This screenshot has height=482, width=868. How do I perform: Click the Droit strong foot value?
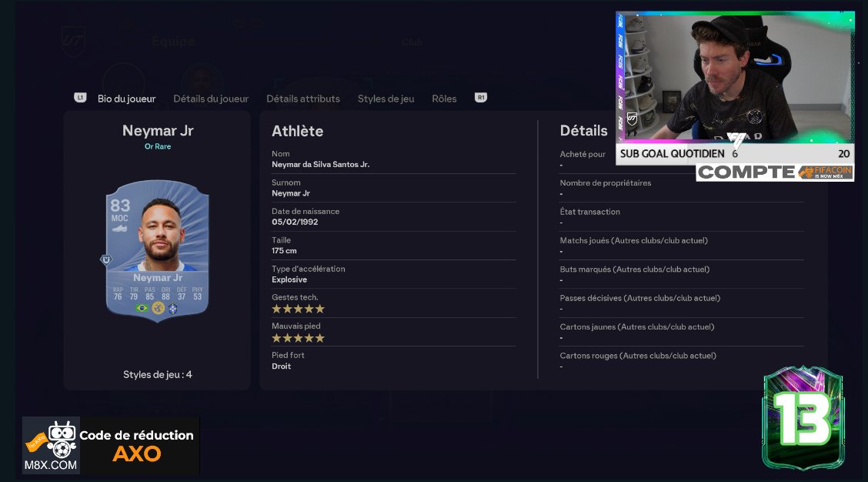[x=281, y=367]
